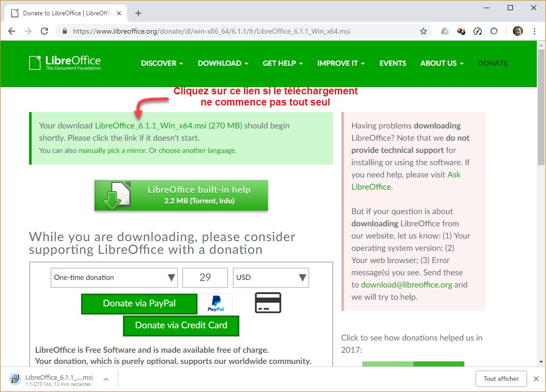The image size is (546, 392).
Task: Click DONATE in the navigation bar
Action: click(493, 63)
